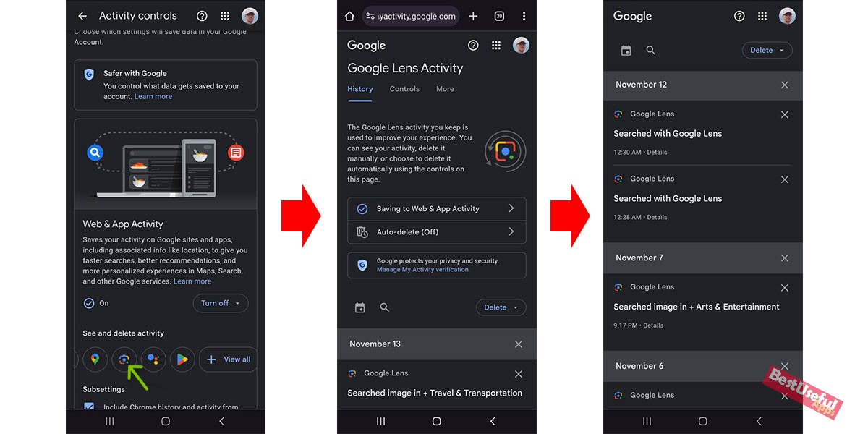Open apps grid on November 12 history screen
The height and width of the screenshot is (434, 868).
(762, 16)
